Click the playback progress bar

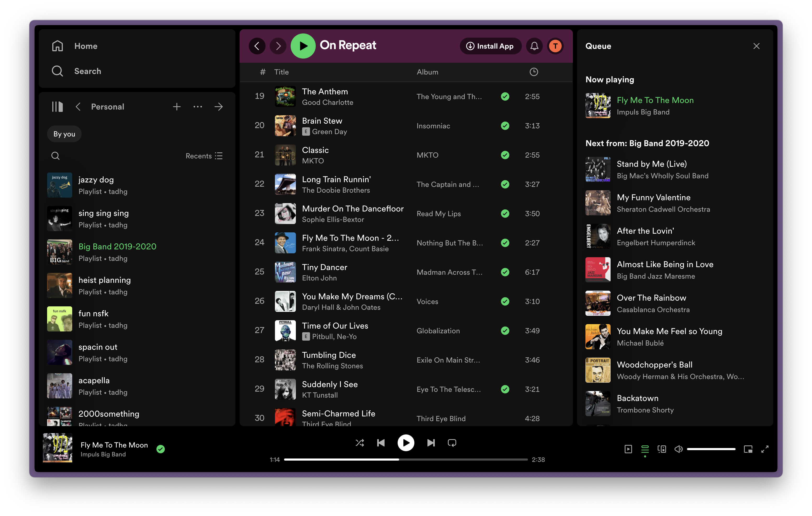(406, 459)
